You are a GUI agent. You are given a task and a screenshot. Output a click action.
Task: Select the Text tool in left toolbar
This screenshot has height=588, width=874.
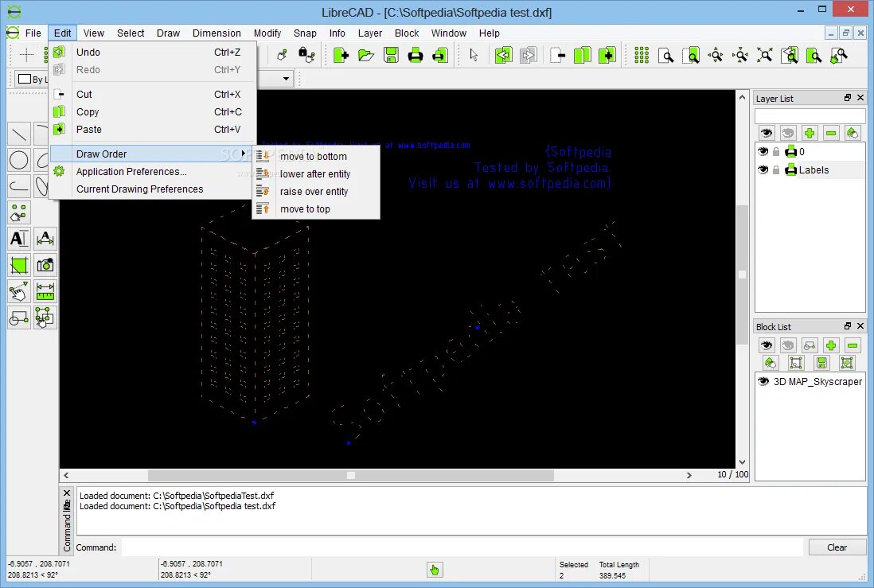coord(19,239)
